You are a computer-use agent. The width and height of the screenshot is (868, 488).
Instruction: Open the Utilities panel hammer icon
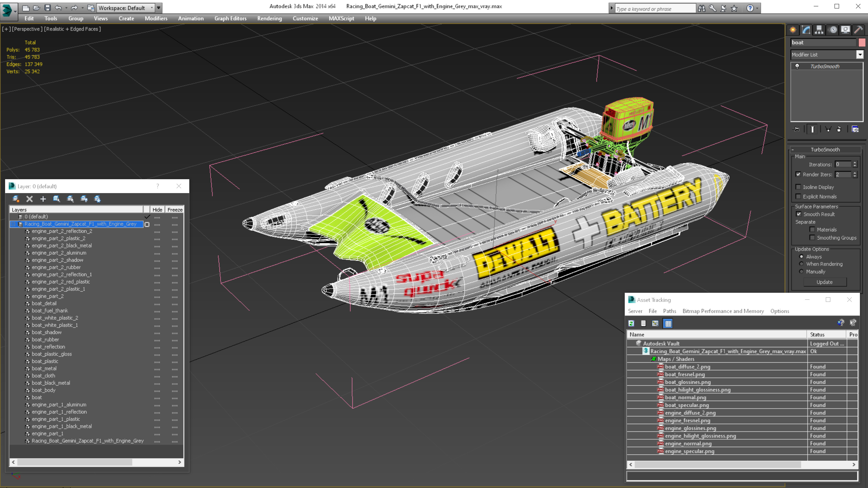pyautogui.click(x=859, y=30)
